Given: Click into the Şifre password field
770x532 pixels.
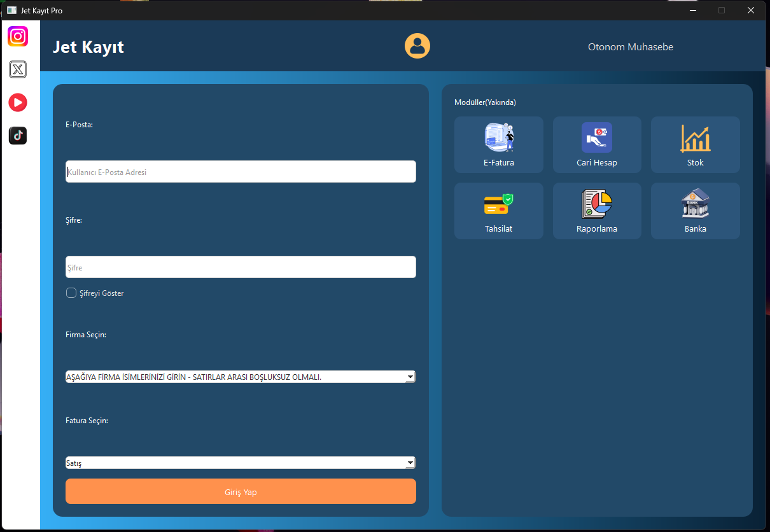Looking at the screenshot, I should [241, 267].
